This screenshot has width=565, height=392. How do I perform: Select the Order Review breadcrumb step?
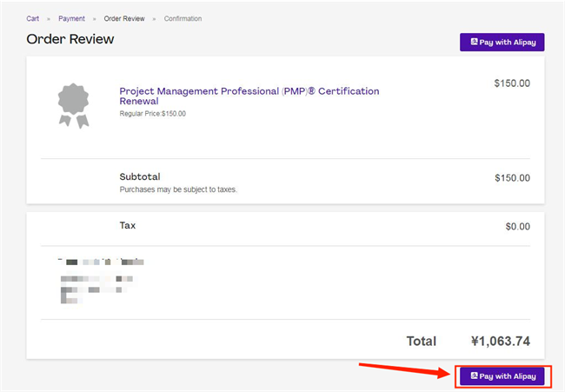tap(124, 18)
